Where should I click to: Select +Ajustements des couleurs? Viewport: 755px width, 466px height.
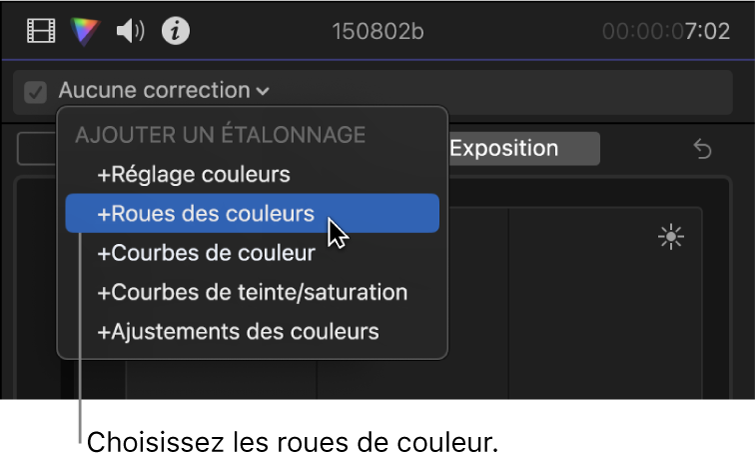tap(238, 331)
